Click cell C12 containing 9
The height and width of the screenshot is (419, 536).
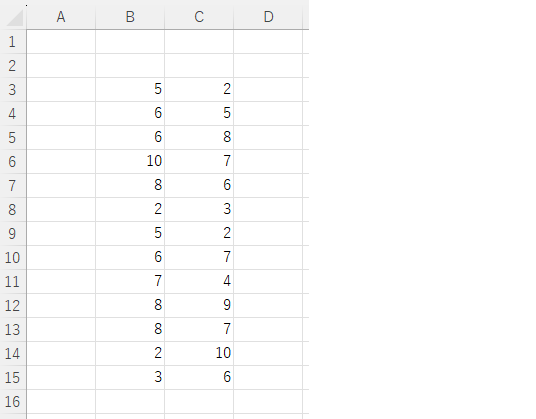click(199, 306)
